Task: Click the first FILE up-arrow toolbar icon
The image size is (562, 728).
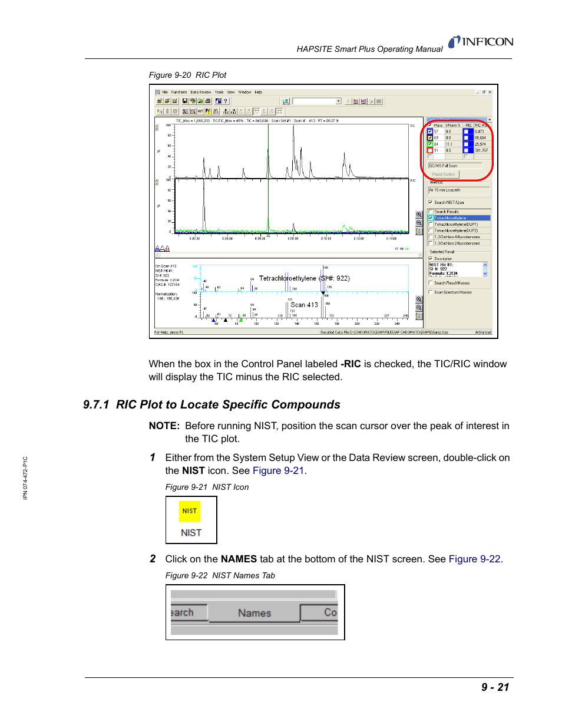Action: pos(226,111)
